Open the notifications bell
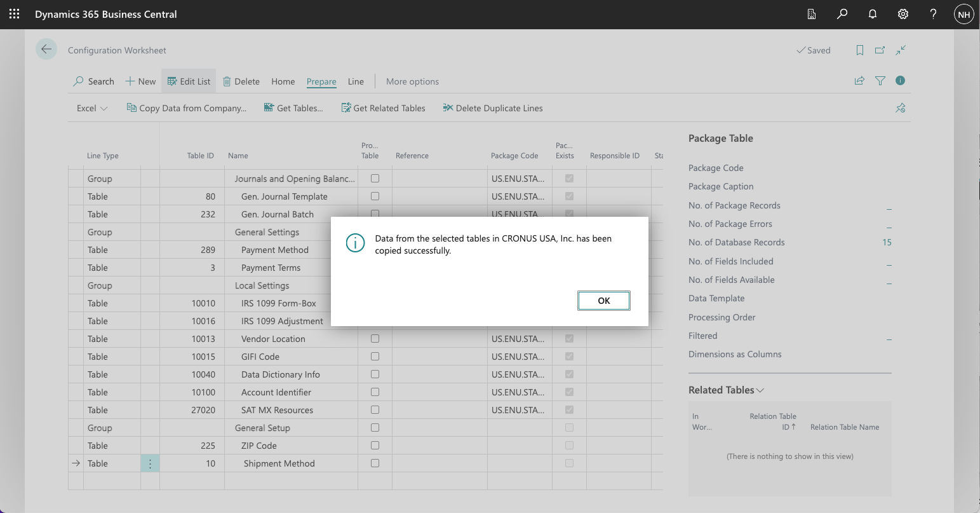Viewport: 980px width, 513px height. (x=873, y=14)
